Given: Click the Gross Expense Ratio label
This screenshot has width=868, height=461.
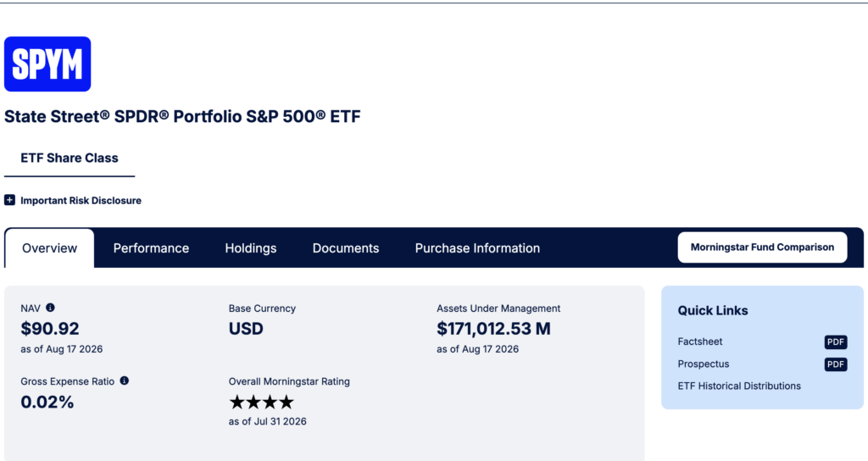Looking at the screenshot, I should coord(68,381).
